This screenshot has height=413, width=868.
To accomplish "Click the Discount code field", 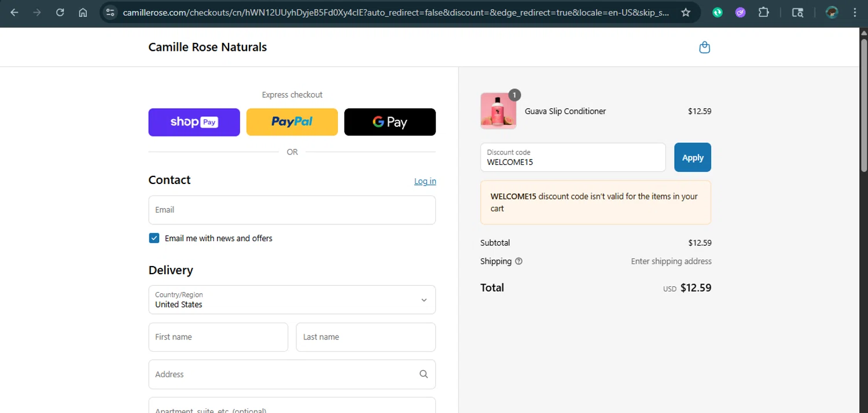I will pyautogui.click(x=573, y=157).
